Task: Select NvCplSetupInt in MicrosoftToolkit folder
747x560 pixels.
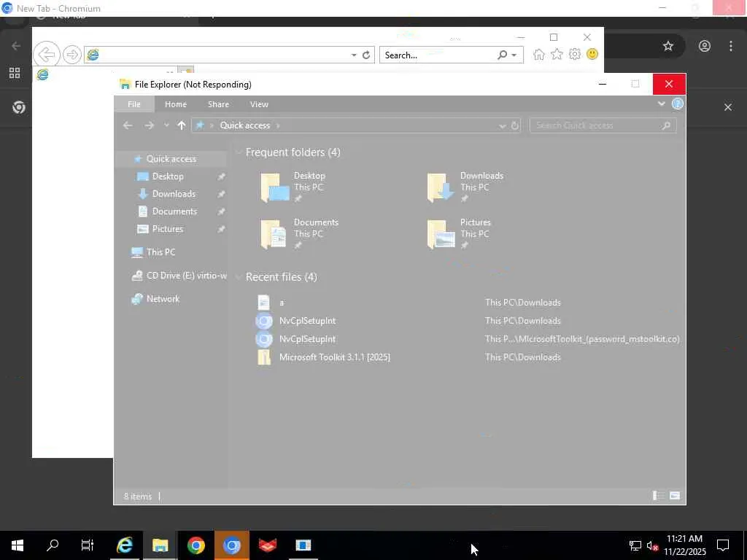Action: pos(307,338)
